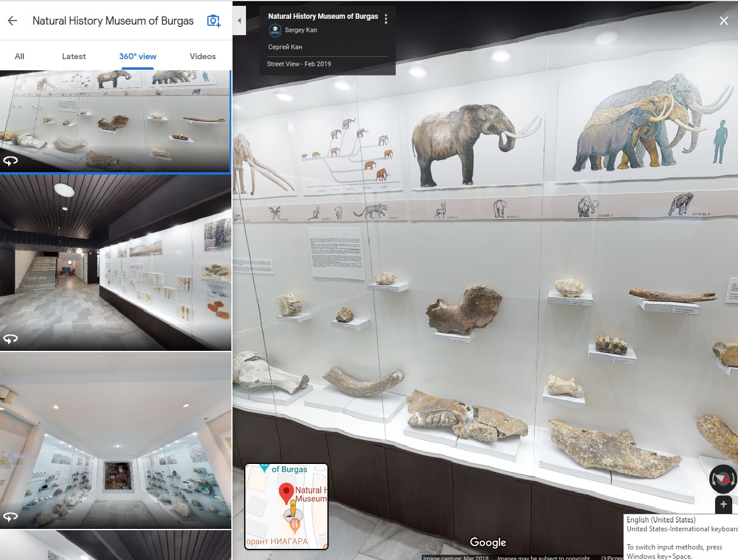Click the red location pin on minimap
Screen dimensions: 738x560
pos(286,492)
